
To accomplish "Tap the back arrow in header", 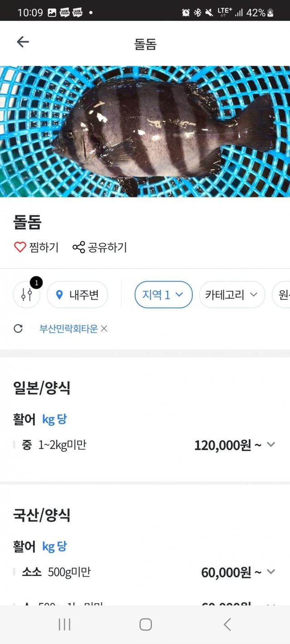I will [x=23, y=42].
